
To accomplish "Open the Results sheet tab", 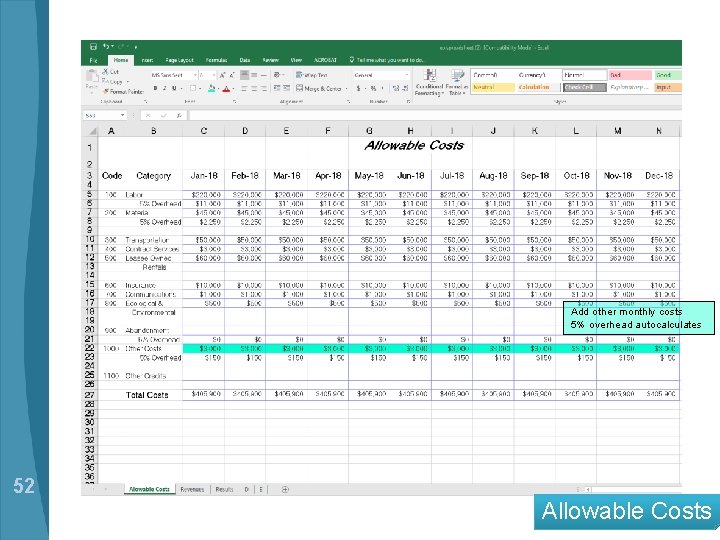I will [x=225, y=489].
